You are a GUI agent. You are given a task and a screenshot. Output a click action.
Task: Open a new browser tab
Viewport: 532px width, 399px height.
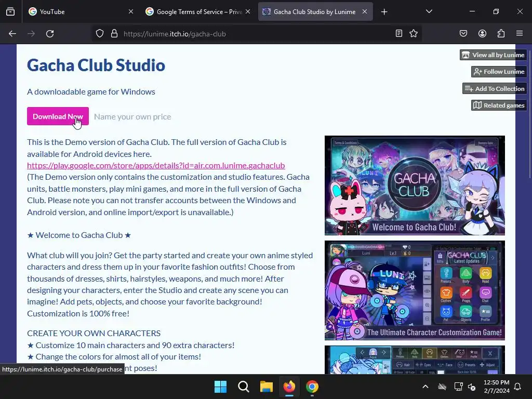[x=384, y=12]
